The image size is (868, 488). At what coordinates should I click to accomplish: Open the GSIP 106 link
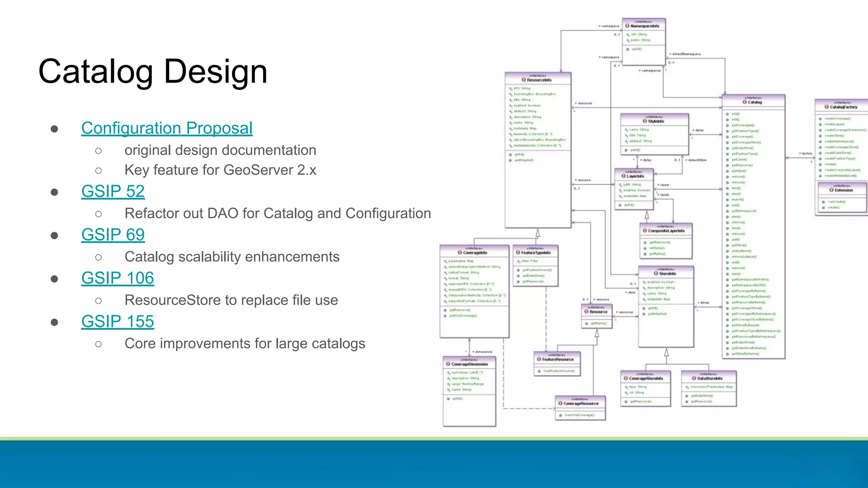coord(117,278)
